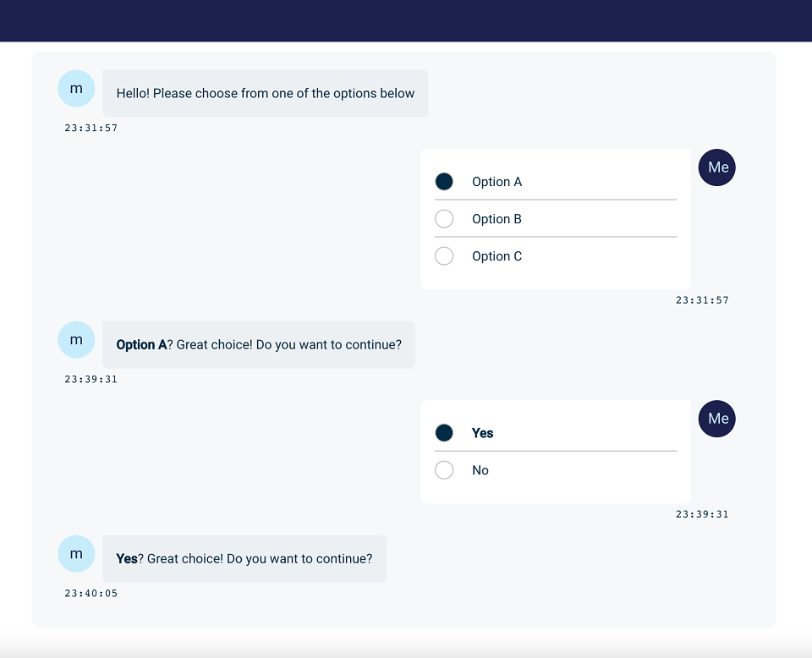Click the Option B label text

(x=497, y=219)
